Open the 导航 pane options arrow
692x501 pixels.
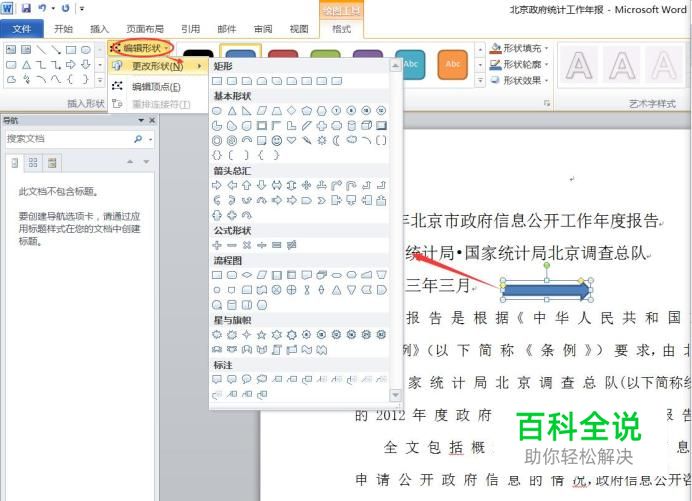[141, 120]
